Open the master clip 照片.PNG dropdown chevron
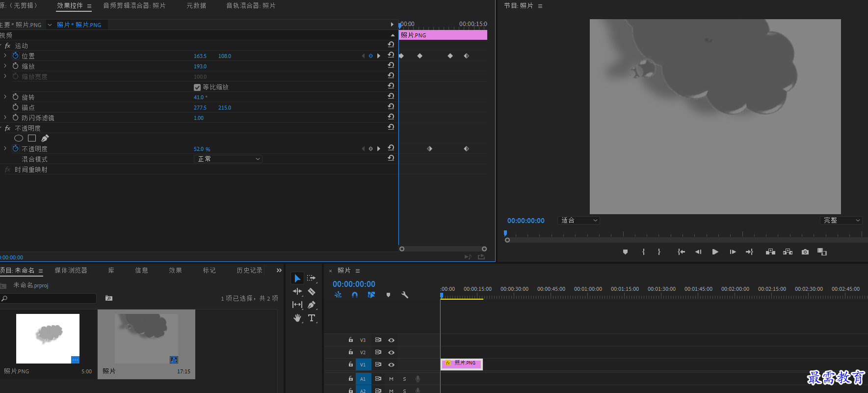 [50, 25]
